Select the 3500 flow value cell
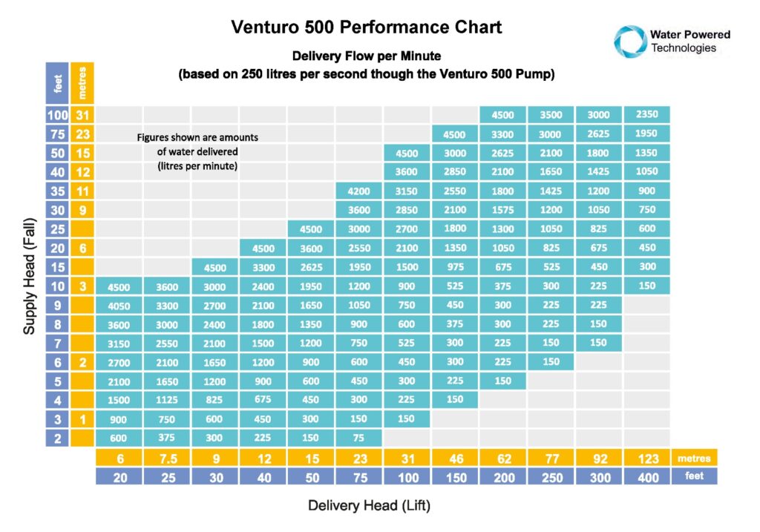The height and width of the screenshot is (532, 760). (551, 115)
